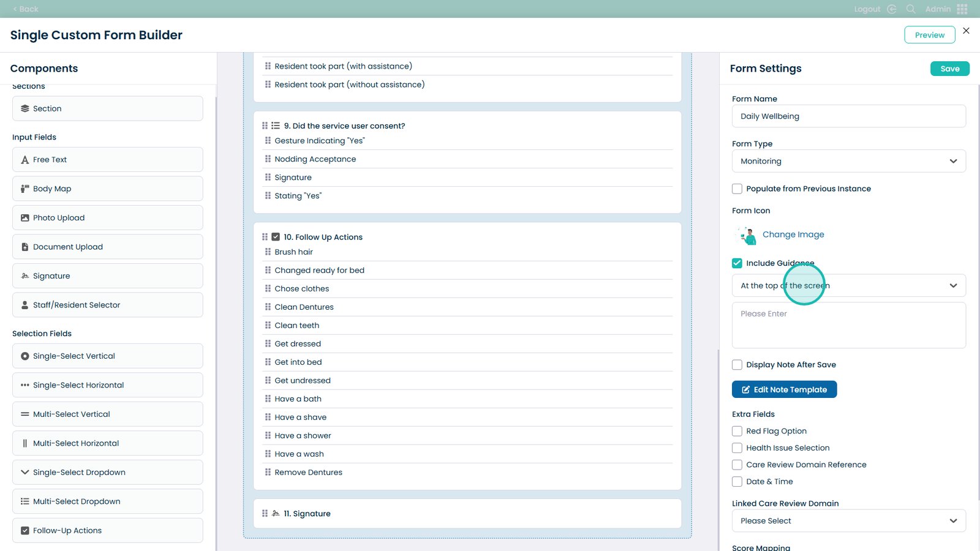This screenshot has width=980, height=551.
Task: Click the checkbox icon beside Follow Up Actions heading
Action: pos(276,237)
